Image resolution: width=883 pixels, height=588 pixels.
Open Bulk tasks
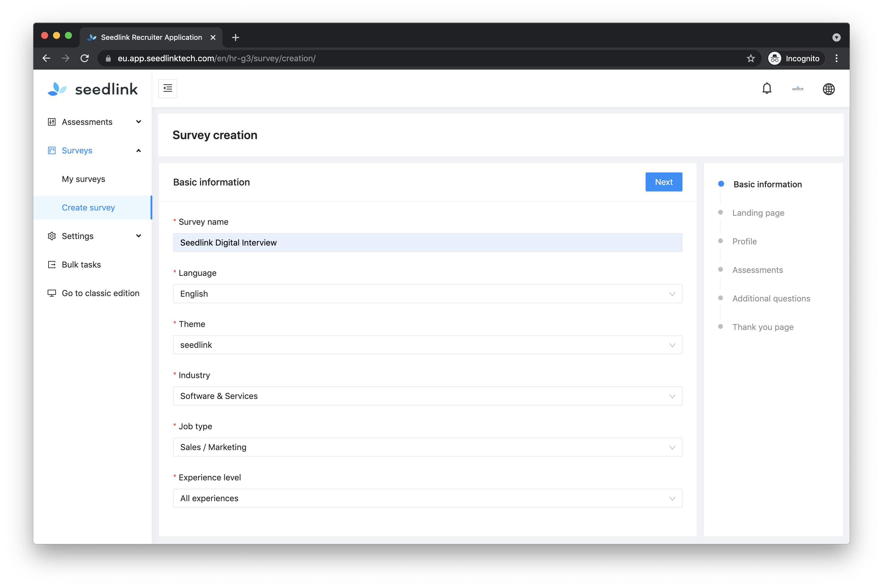pos(81,264)
